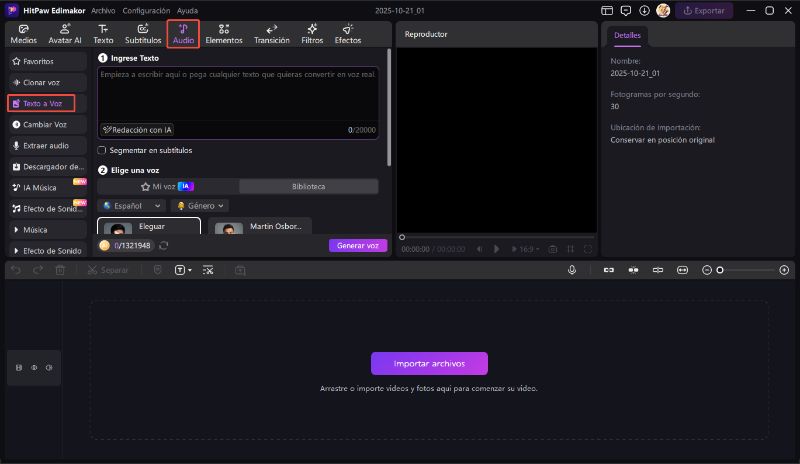Image resolution: width=800 pixels, height=464 pixels.
Task: Click the Generar voz button
Action: (x=357, y=245)
